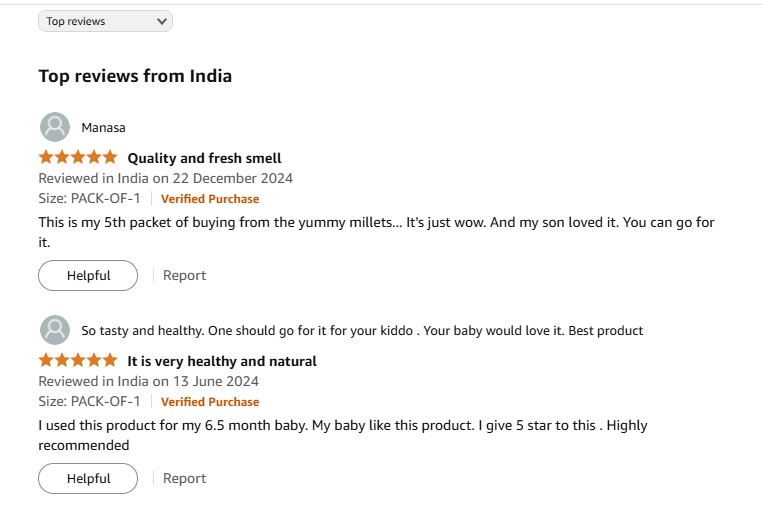The width and height of the screenshot is (763, 515).
Task: Open the "It is very healthy and natural" review
Action: 222,361
